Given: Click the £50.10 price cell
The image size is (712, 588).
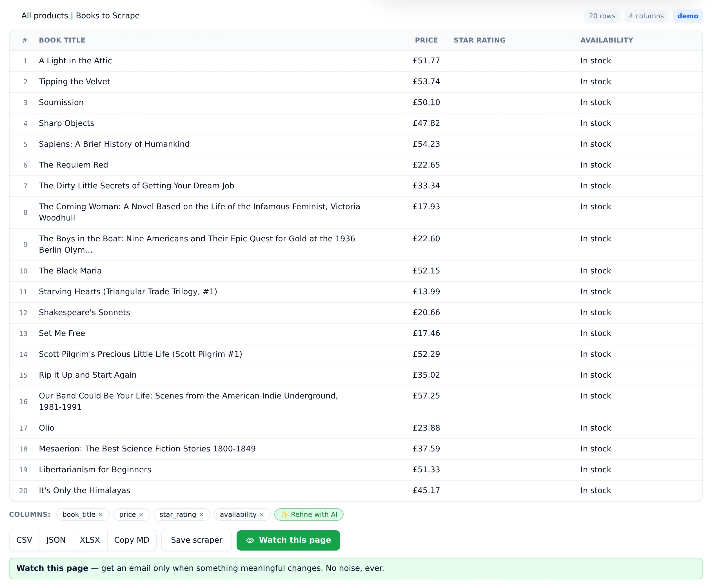Looking at the screenshot, I should pos(426,102).
